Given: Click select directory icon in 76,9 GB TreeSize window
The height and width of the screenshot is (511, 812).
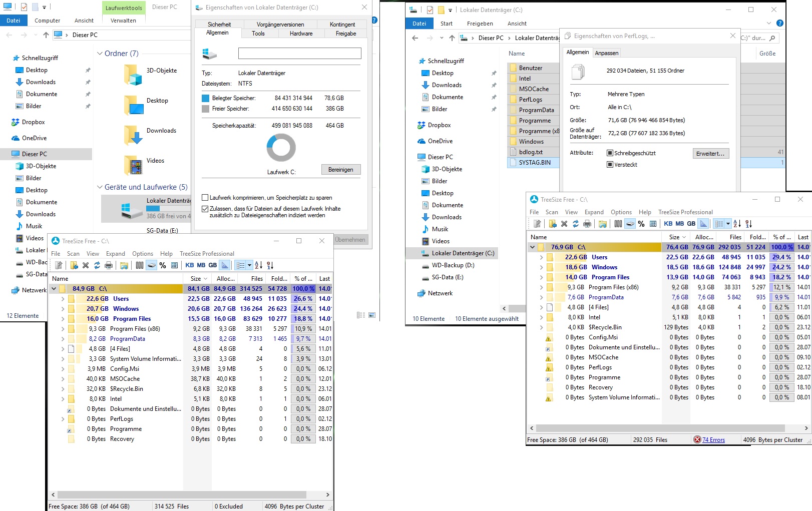Looking at the screenshot, I should point(553,224).
